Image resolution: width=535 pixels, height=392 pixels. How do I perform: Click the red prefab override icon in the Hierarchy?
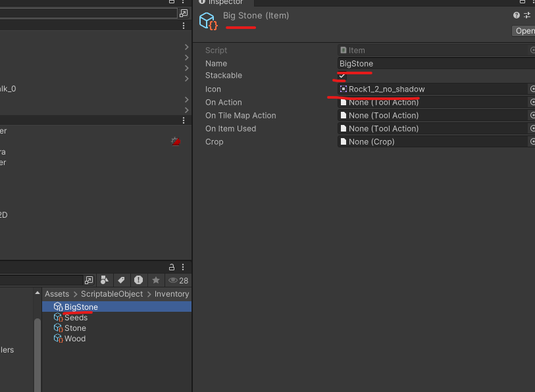(x=176, y=141)
